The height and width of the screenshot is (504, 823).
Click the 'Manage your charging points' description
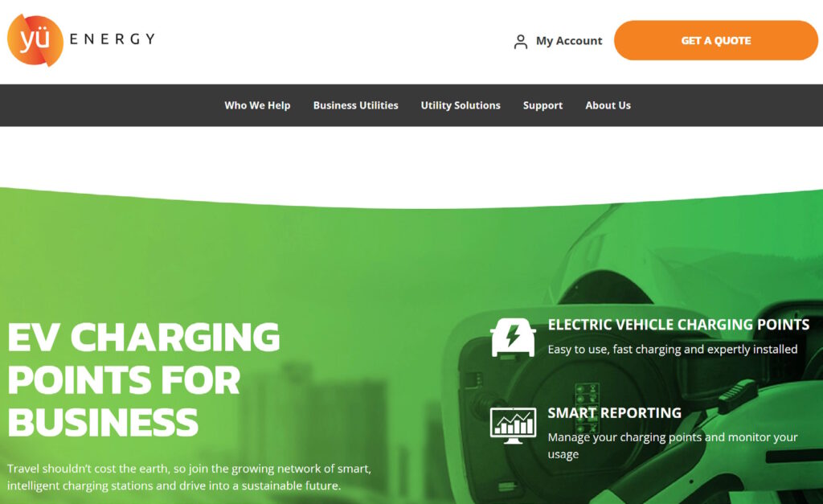pyautogui.click(x=673, y=445)
